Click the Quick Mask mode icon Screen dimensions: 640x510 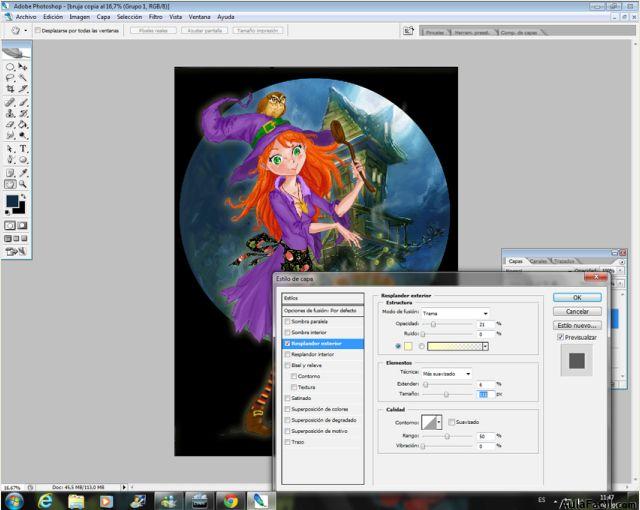click(23, 226)
